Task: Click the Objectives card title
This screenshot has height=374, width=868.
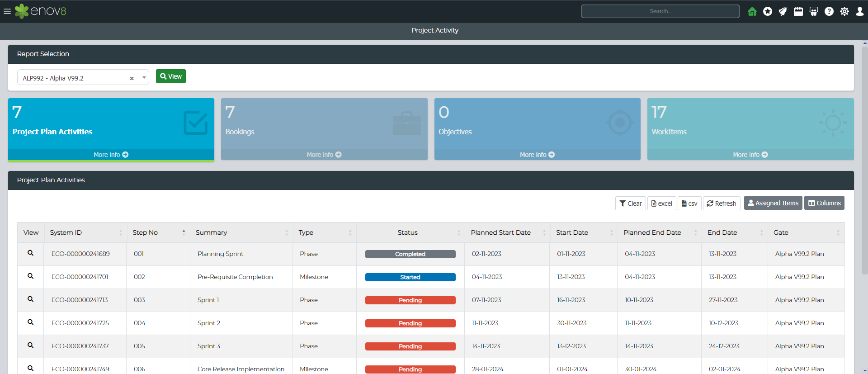Action: (455, 132)
